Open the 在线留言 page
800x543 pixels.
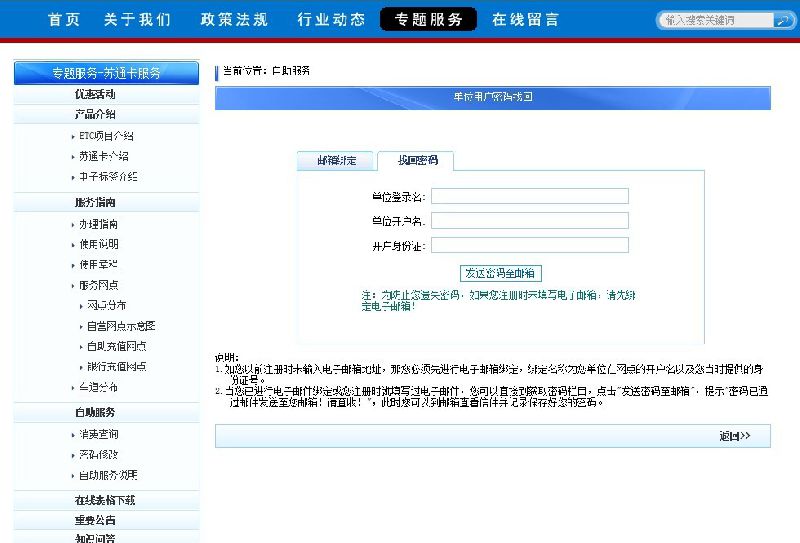525,20
